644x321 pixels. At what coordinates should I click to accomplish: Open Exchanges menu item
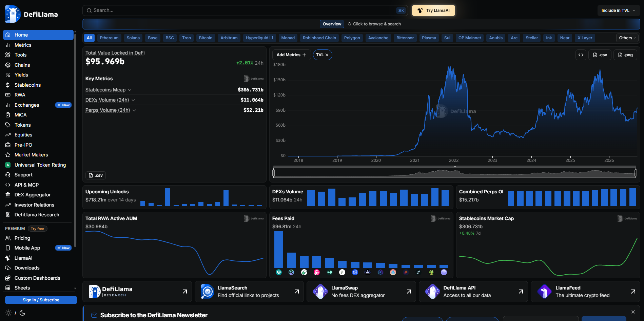pyautogui.click(x=38, y=105)
